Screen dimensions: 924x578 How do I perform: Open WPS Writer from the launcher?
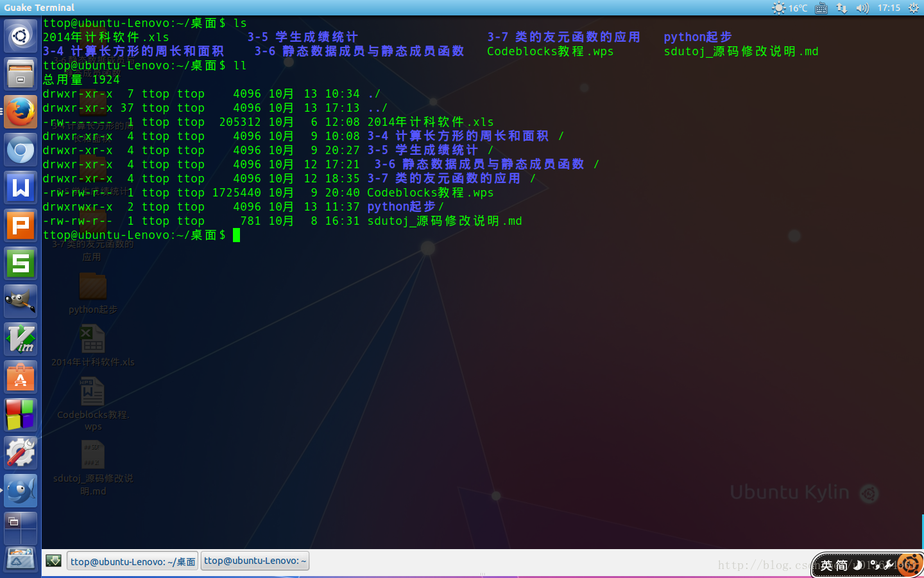21,188
